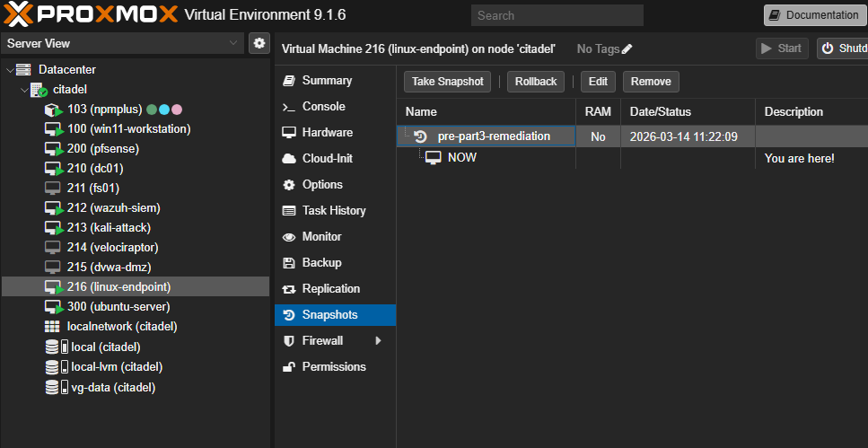Sort by the Description column header
Viewport: 868px width, 448px height.
811,112
